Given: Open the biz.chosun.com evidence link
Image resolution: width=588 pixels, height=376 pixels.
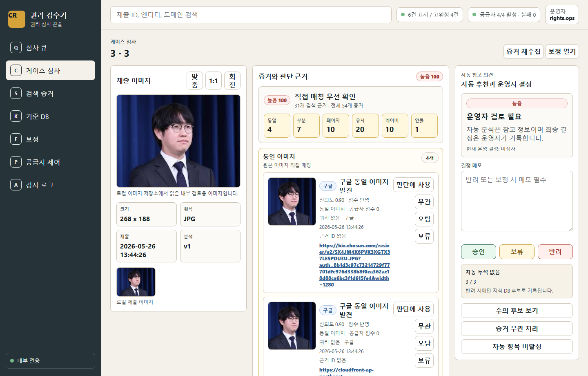Looking at the screenshot, I should click(x=354, y=265).
